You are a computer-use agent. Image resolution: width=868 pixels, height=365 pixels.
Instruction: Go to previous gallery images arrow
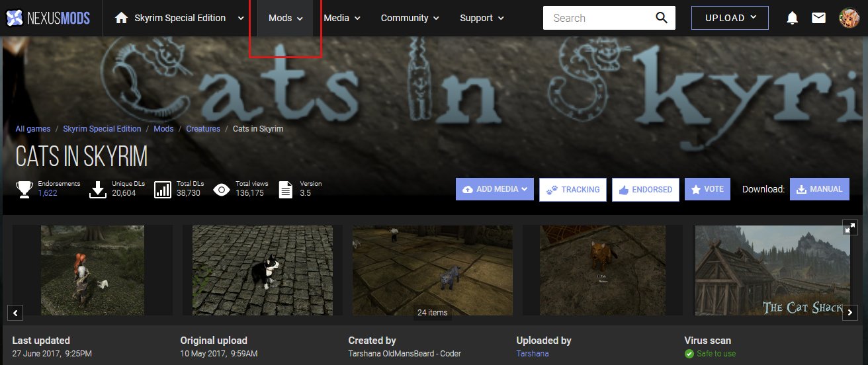pos(16,313)
